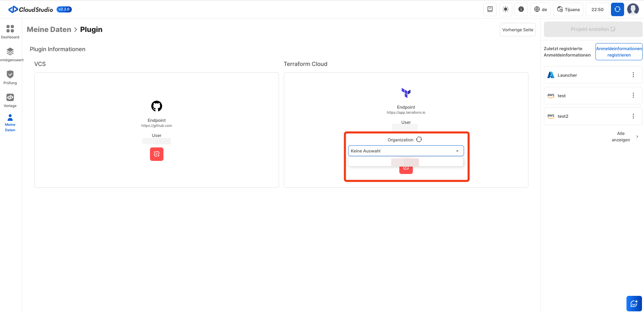Screen dimensions: 644x312
Task: Click the CloudStudio logo
Action: click(x=31, y=9)
